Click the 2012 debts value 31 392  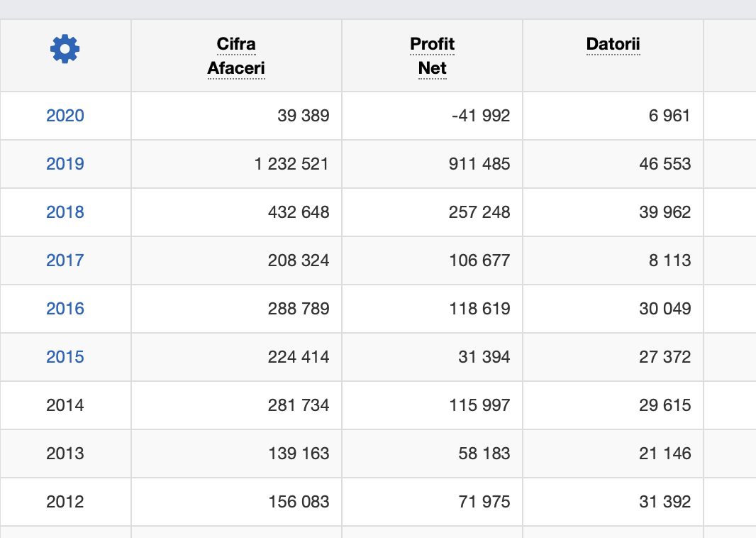(x=665, y=502)
